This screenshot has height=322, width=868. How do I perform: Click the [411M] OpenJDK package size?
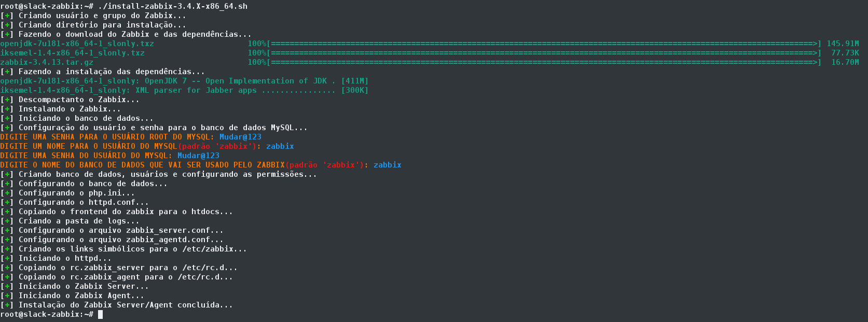click(354, 81)
